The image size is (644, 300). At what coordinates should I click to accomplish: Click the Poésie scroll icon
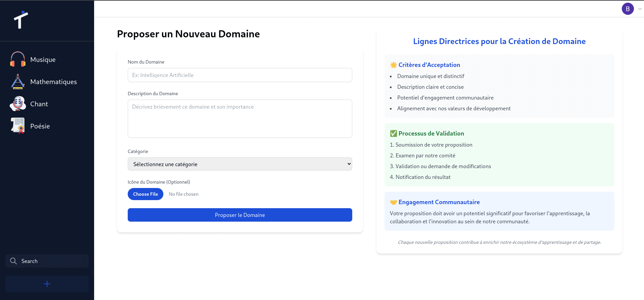point(18,126)
